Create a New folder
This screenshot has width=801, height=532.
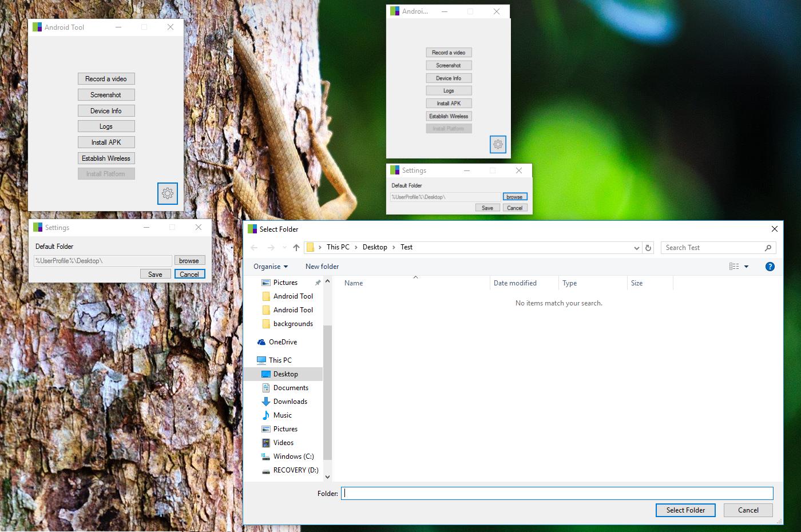coord(322,266)
